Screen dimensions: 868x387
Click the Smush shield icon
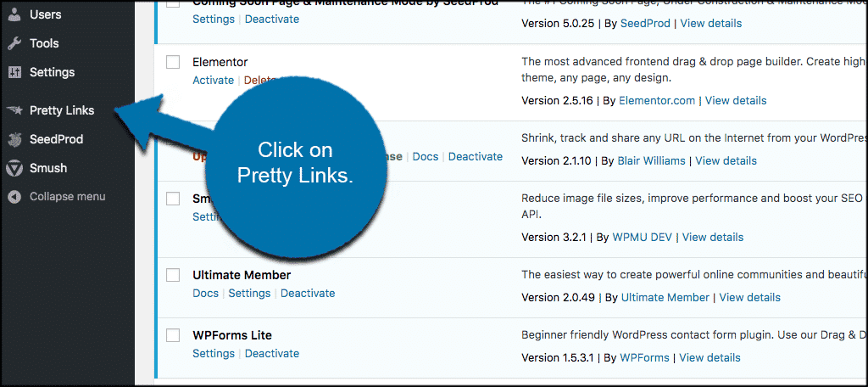click(15, 168)
